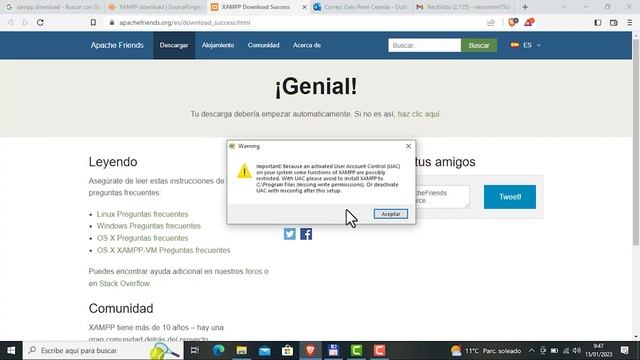Open the taskbar clock and date
The width and height of the screenshot is (640, 360).
pos(599,351)
